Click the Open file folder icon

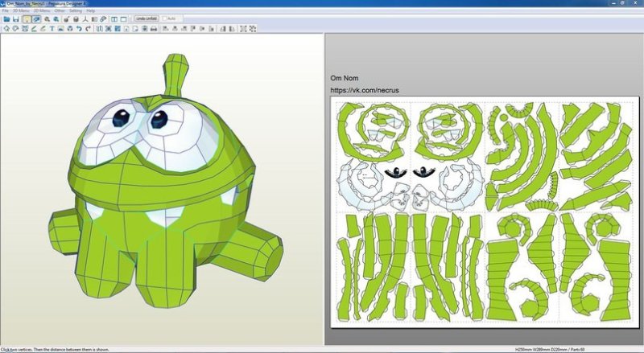(x=6, y=18)
